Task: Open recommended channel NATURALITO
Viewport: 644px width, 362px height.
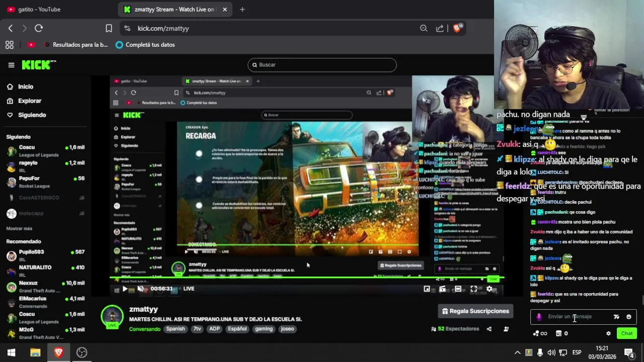Action: pyautogui.click(x=45, y=271)
